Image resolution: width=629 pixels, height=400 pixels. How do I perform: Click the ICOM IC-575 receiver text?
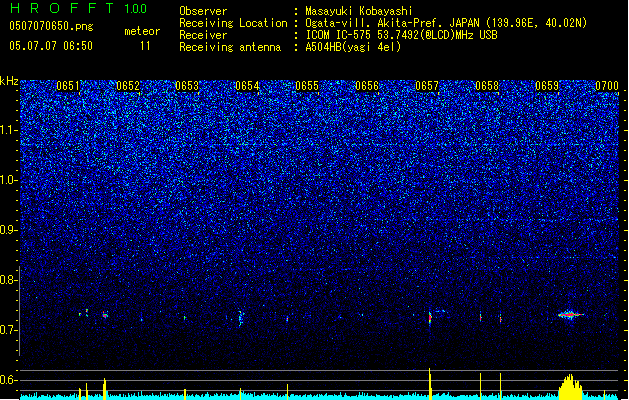click(401, 35)
